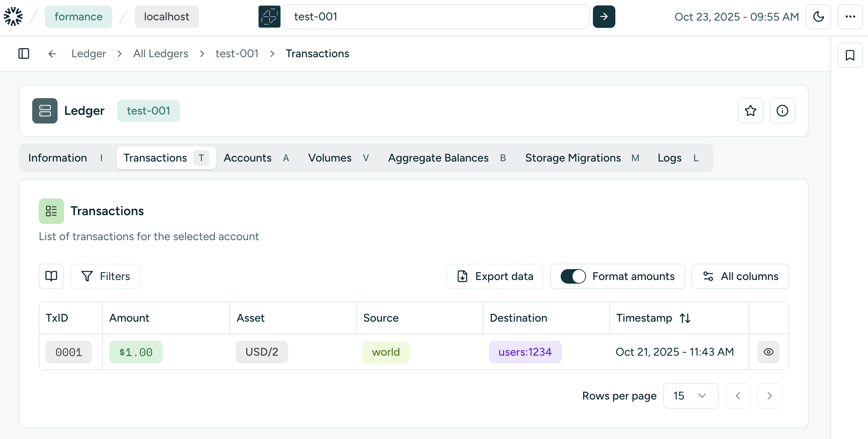The width and height of the screenshot is (868, 439).
Task: Open the All columns selector
Action: (740, 276)
